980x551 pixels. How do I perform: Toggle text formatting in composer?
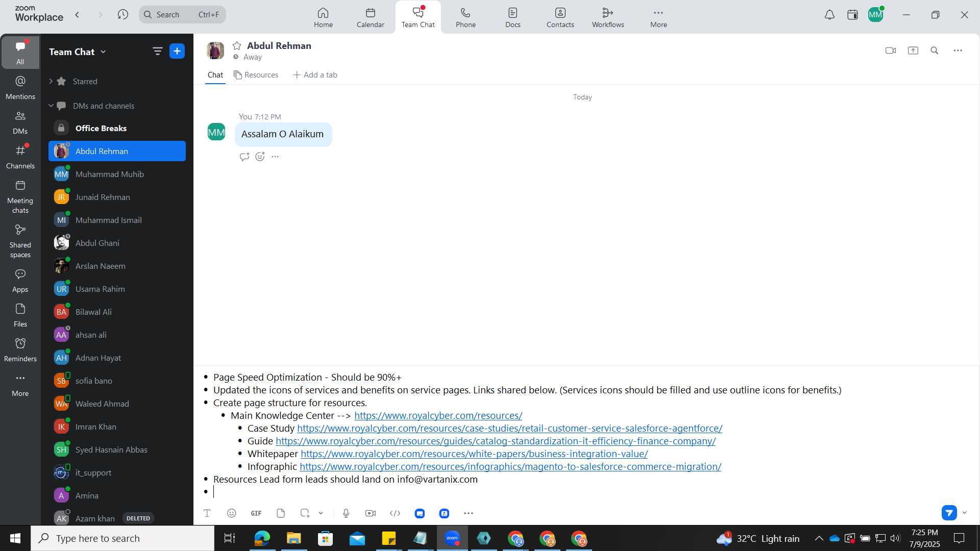pos(207,513)
